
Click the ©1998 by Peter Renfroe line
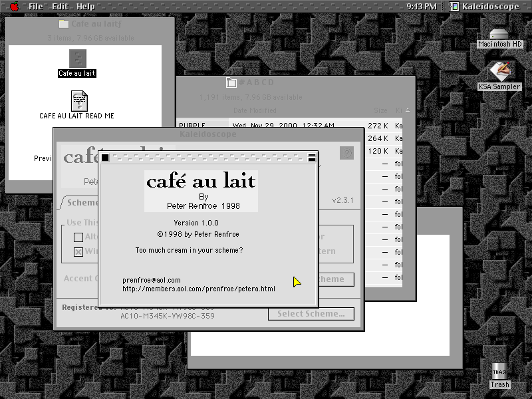click(198, 234)
